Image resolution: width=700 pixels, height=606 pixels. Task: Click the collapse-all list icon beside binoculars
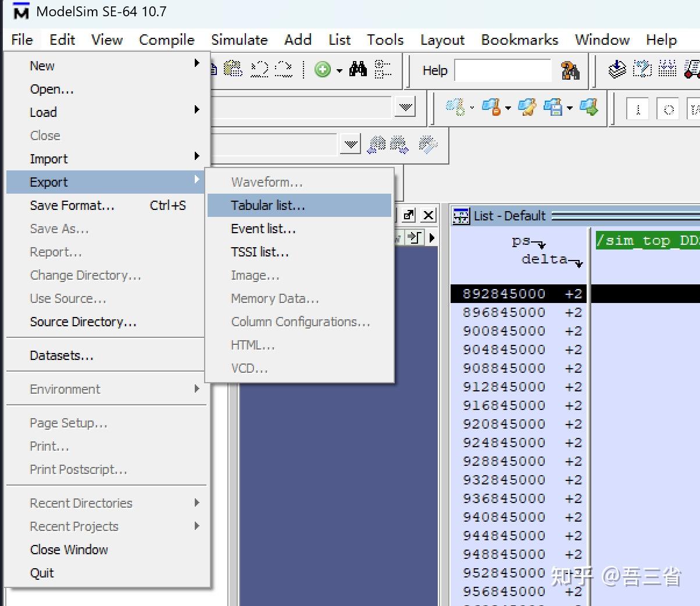(383, 70)
